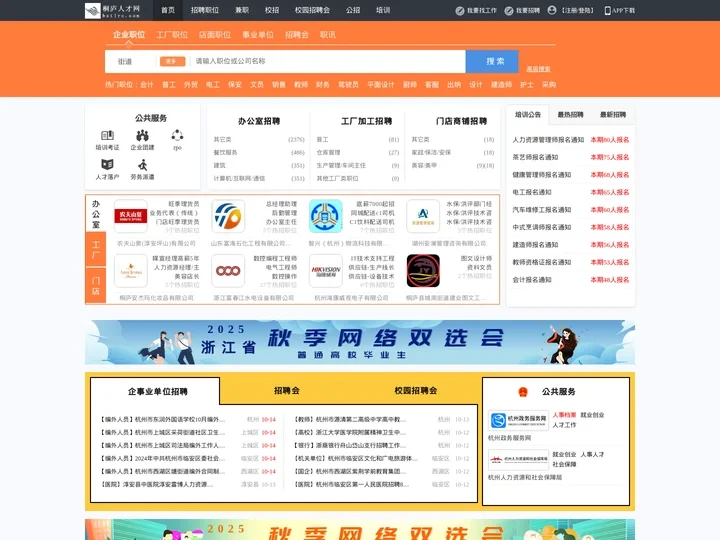720x540 pixels.
Task: Switch to the 最热招聘 tab
Action: click(570, 115)
